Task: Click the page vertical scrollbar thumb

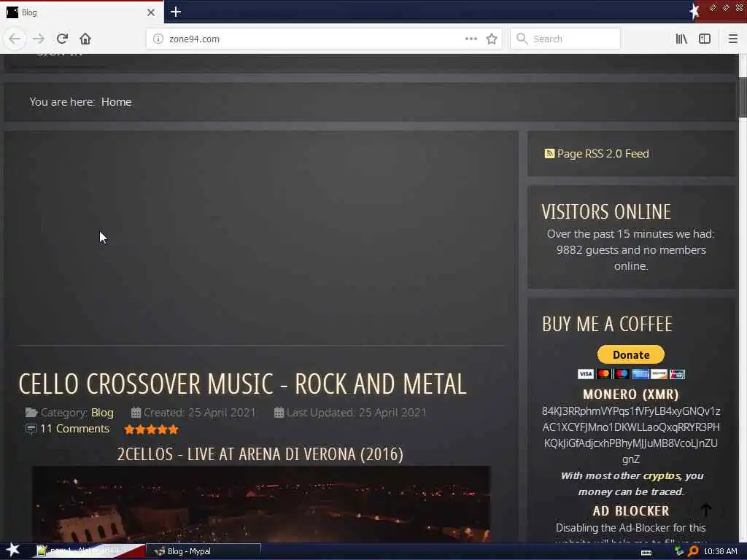Action: (x=743, y=97)
